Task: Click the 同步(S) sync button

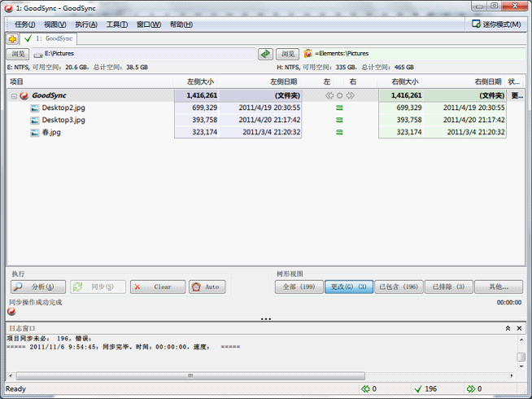Action: (x=98, y=287)
